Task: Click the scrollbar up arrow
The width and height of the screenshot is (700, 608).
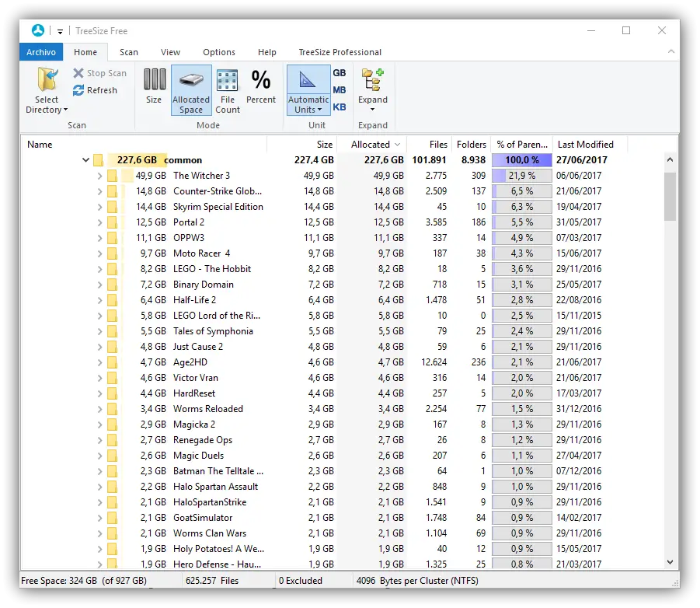Action: pyautogui.click(x=670, y=159)
